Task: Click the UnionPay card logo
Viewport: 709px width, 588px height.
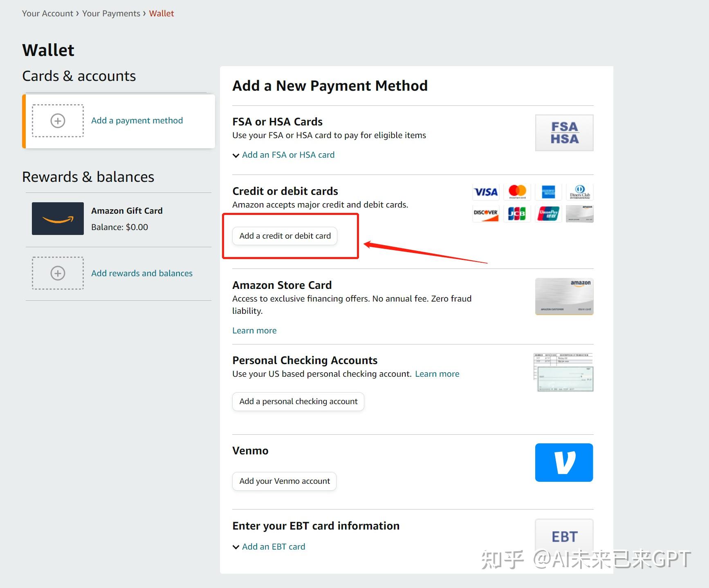Action: click(x=548, y=214)
